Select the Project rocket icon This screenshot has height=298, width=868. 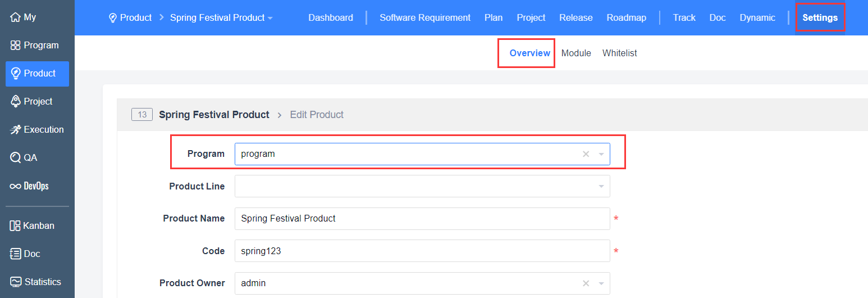(x=16, y=101)
